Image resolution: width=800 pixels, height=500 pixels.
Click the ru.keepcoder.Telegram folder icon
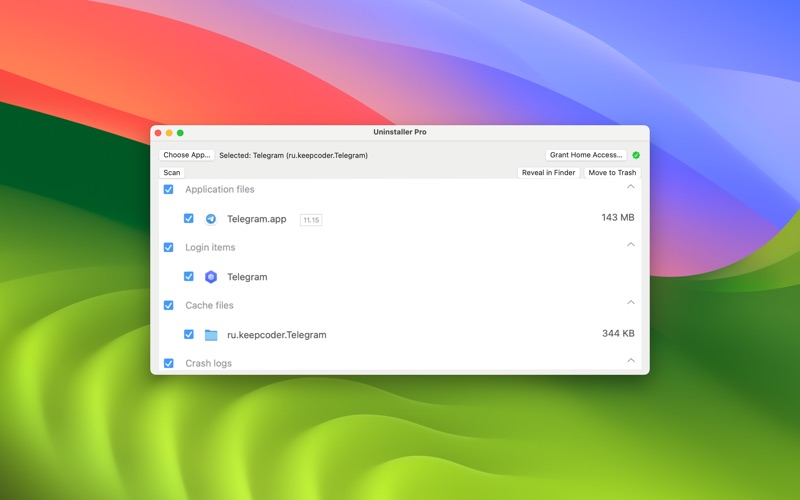pyautogui.click(x=211, y=335)
